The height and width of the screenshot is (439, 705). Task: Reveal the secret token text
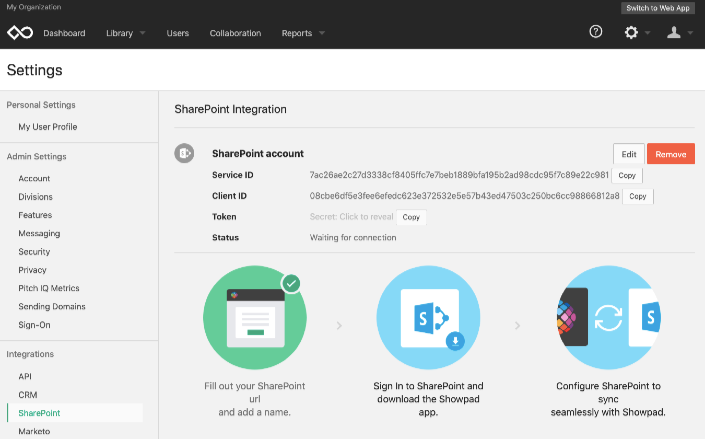tap(351, 217)
